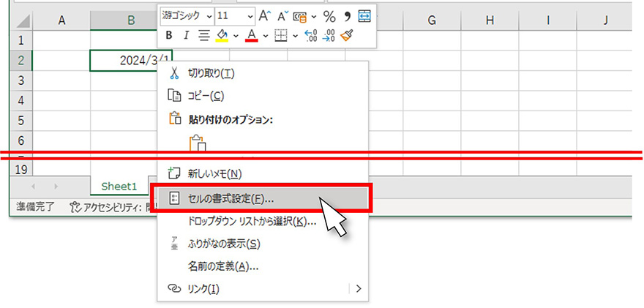Decrease decimal places

328,35
